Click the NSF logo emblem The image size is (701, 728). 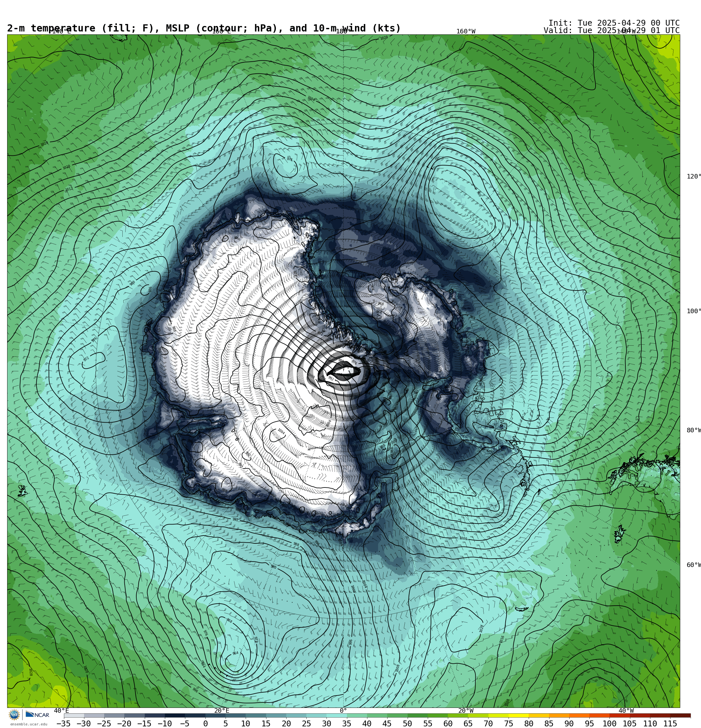click(x=14, y=715)
